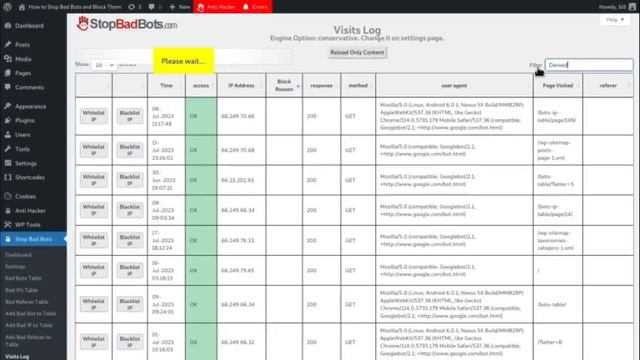Click the StopBadBots.com logo
Viewport: 640px width, 360px height.
[127, 24]
